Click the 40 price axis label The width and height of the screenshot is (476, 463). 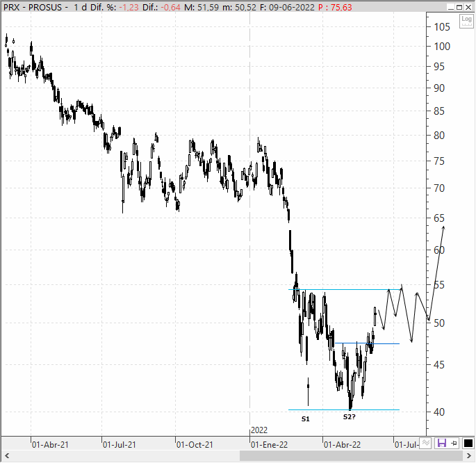[439, 412]
